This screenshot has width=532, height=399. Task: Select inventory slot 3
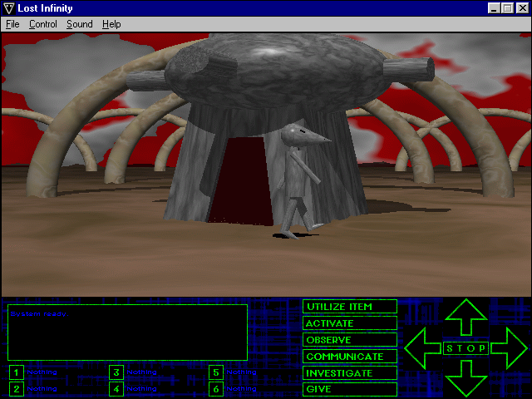[x=116, y=372]
